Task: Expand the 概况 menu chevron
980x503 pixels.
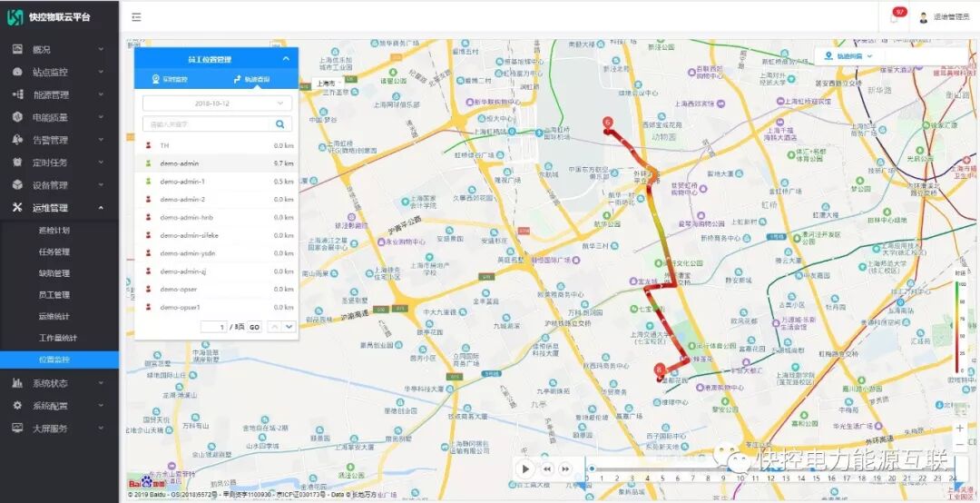Action: point(102,49)
